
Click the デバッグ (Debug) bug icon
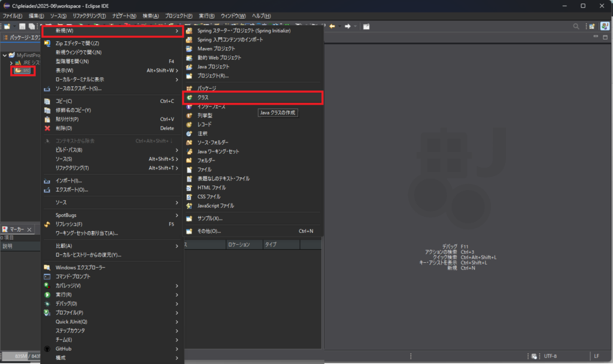[x=47, y=304]
